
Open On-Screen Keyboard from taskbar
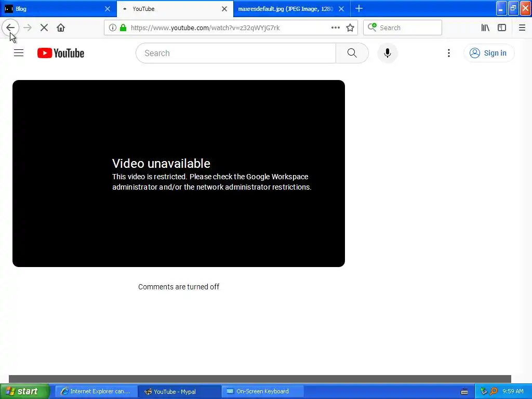coord(262,391)
